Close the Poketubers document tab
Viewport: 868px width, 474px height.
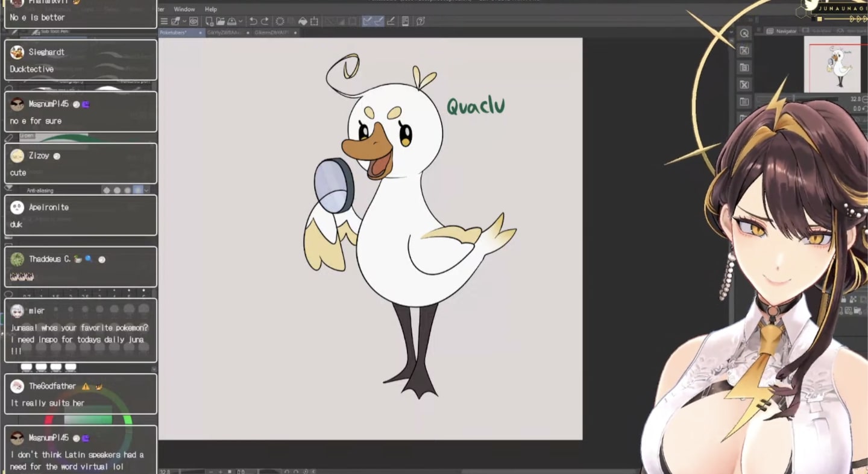pyautogui.click(x=200, y=33)
